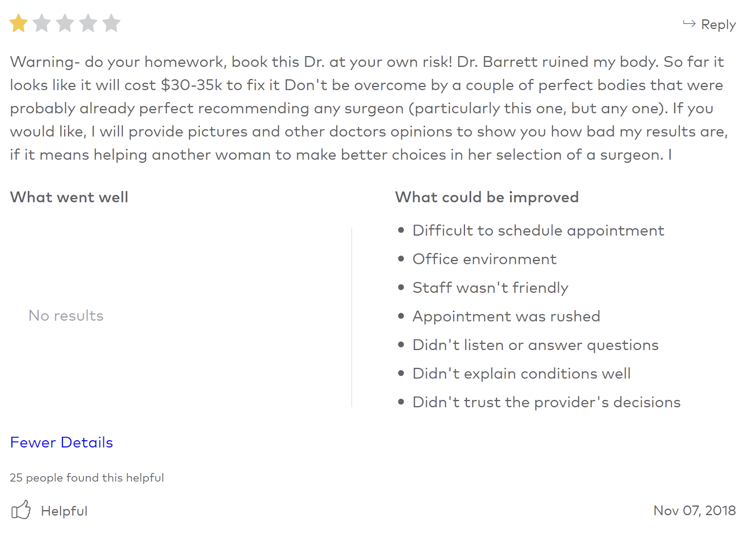Click the 'What could be improved' heading
The width and height of the screenshot is (756, 550).
point(487,197)
